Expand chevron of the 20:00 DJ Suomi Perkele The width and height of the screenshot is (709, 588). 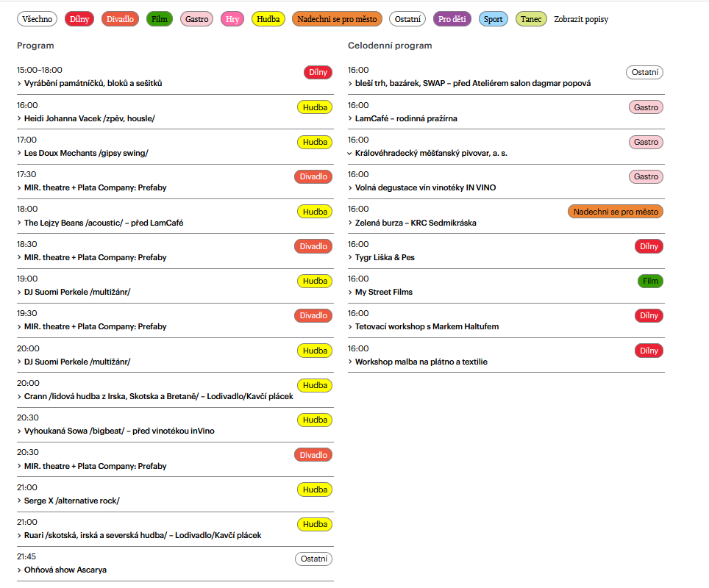click(x=19, y=362)
